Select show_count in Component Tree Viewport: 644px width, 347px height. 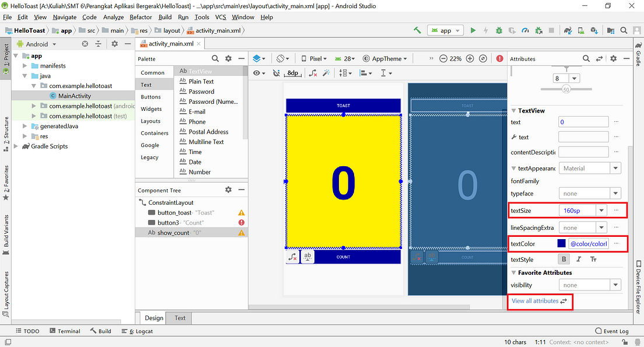point(191,233)
